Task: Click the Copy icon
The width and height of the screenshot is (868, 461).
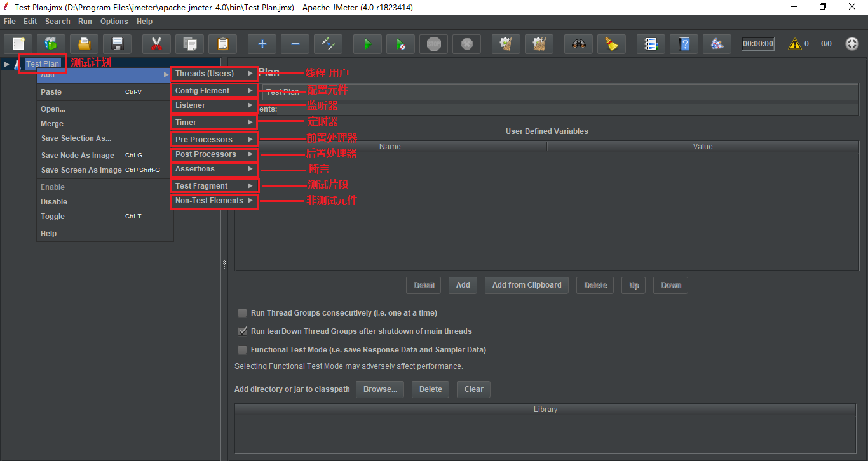Action: pos(189,44)
